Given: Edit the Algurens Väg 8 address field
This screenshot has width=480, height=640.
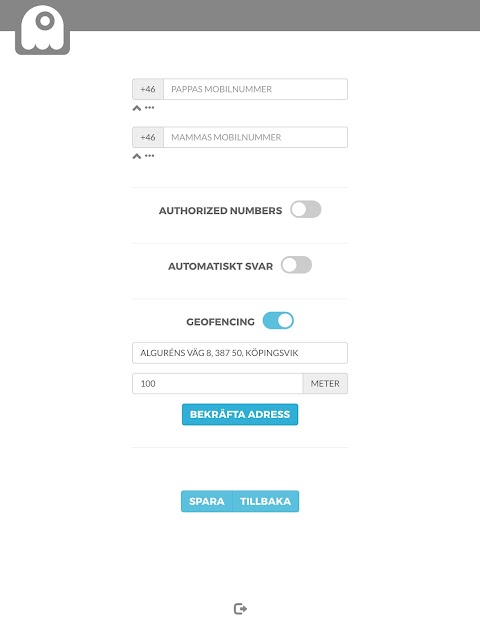Looking at the screenshot, I should (240, 353).
